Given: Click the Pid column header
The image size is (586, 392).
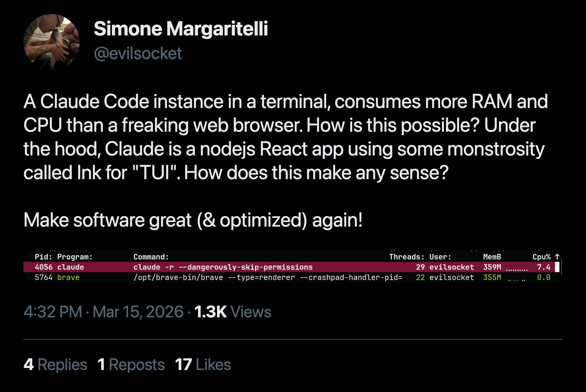Looking at the screenshot, I should tap(43, 257).
